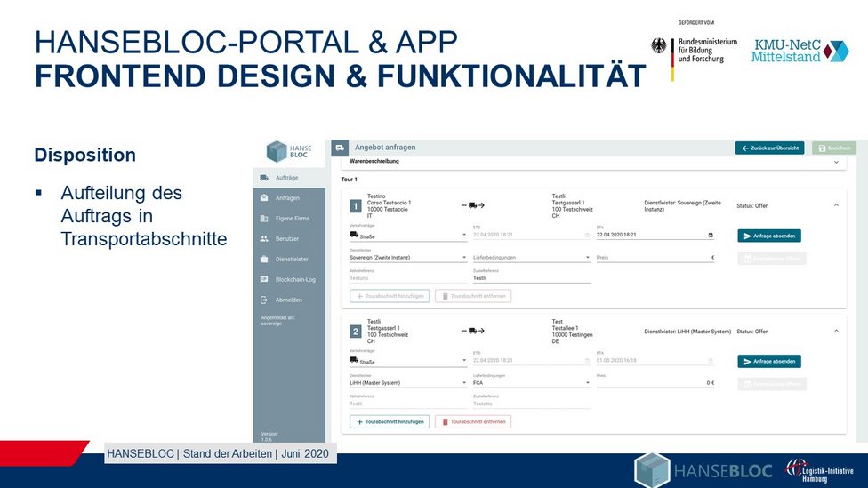The image size is (868, 488).
Task: Click the number 1 badge of first tour section
Action: (356, 206)
